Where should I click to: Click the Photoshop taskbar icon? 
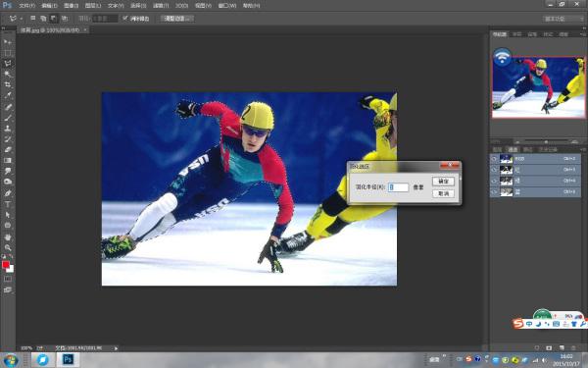point(68,359)
